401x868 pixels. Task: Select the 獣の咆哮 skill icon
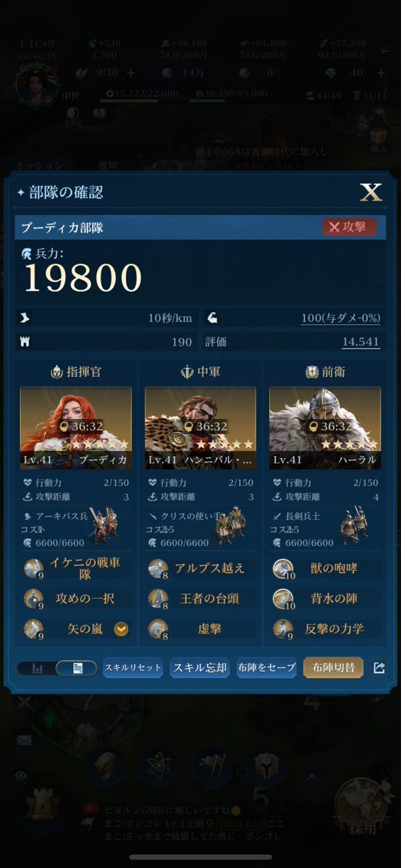tap(283, 568)
